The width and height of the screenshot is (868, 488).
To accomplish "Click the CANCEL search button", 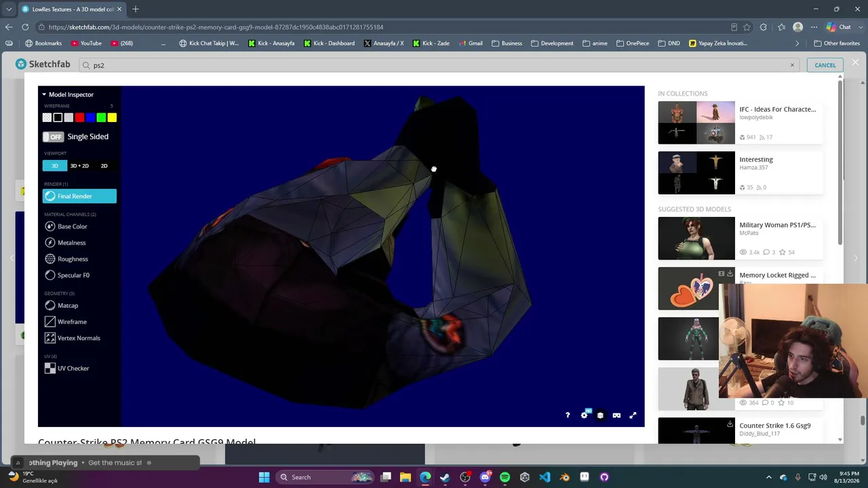I will 825,65.
